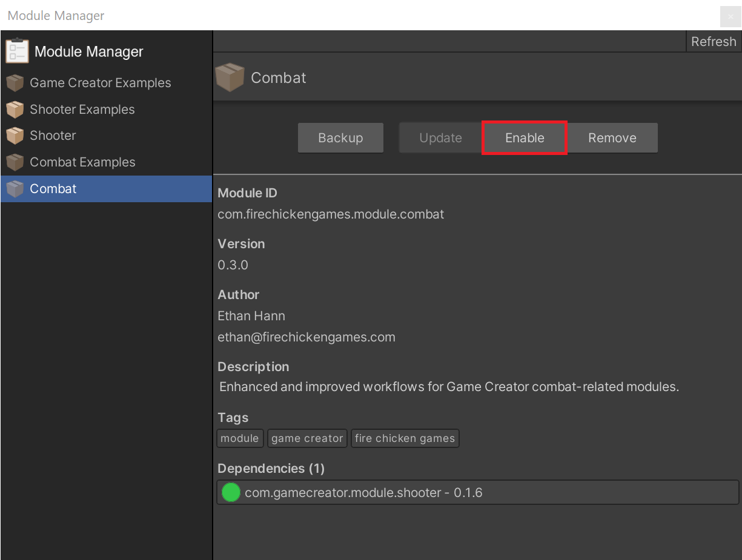Click the com.gamecreator.module.shooter dependency text

tap(363, 493)
